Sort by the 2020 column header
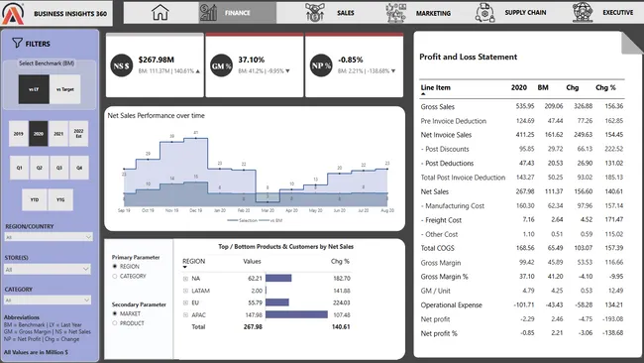The image size is (644, 363). 519,87
